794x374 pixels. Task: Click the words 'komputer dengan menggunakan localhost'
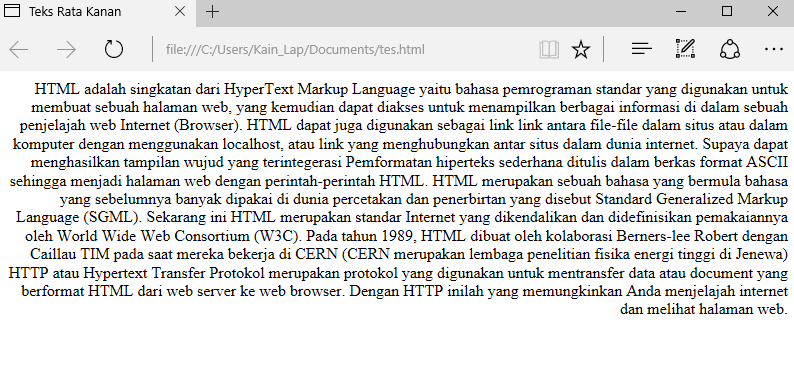coord(147,144)
